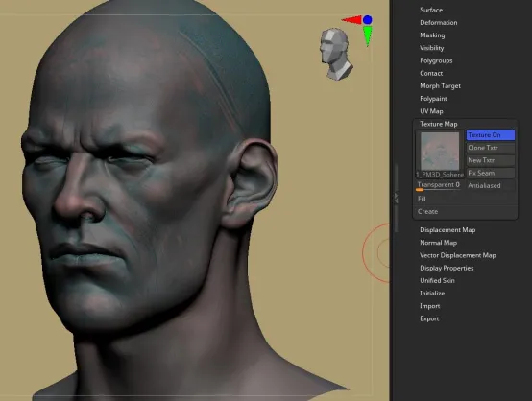The height and width of the screenshot is (401, 532).
Task: Click the 1_PM3D_Sphere texture name label
Action: 440,175
